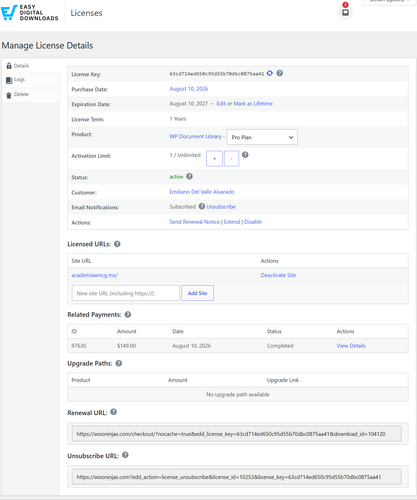This screenshot has width=417, height=500.
Task: Click payment ID 97630 cell
Action: click(79, 346)
